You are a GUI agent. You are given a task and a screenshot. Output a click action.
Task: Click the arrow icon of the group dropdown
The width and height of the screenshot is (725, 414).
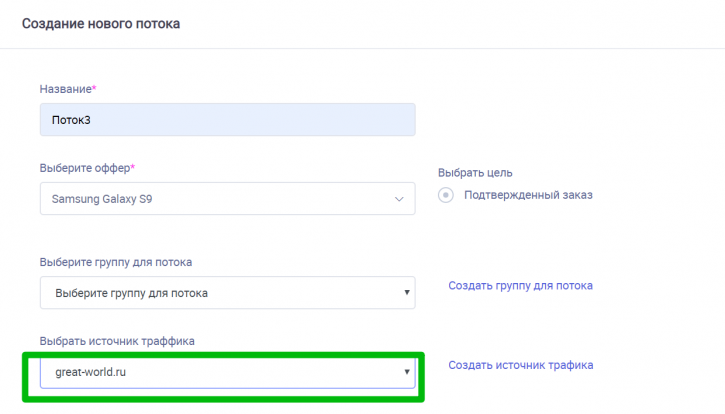(x=407, y=292)
